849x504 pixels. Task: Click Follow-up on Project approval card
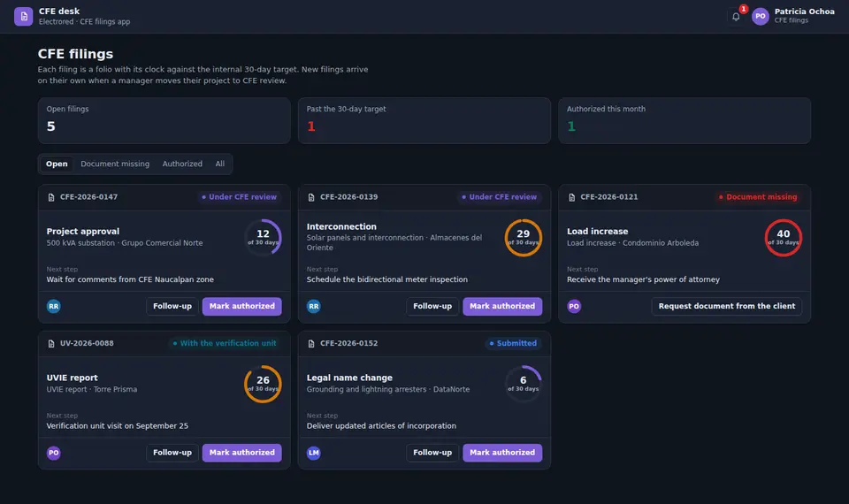[x=172, y=307]
